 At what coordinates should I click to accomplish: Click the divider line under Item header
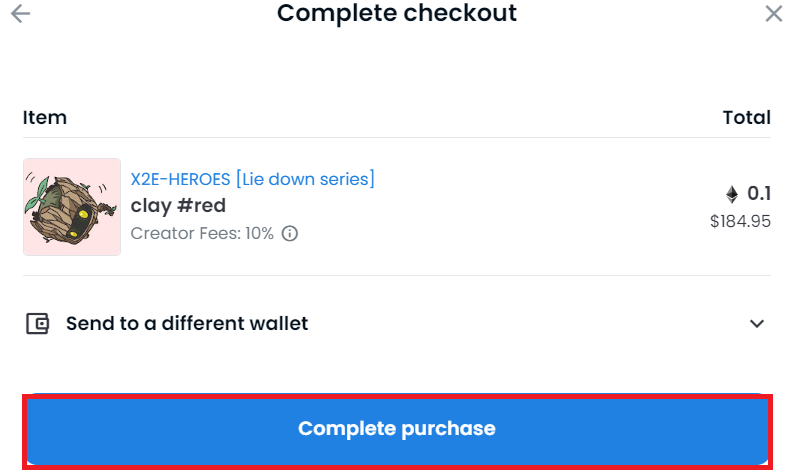coord(397,137)
